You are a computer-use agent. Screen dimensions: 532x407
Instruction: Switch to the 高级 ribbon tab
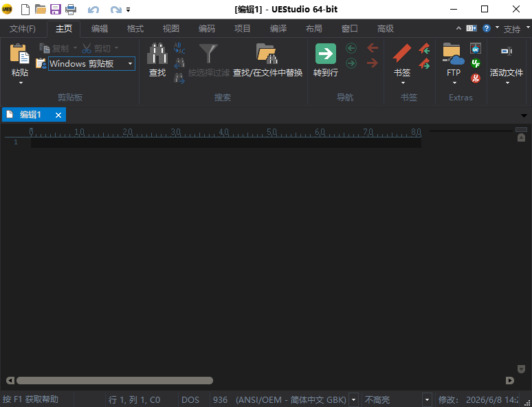386,28
